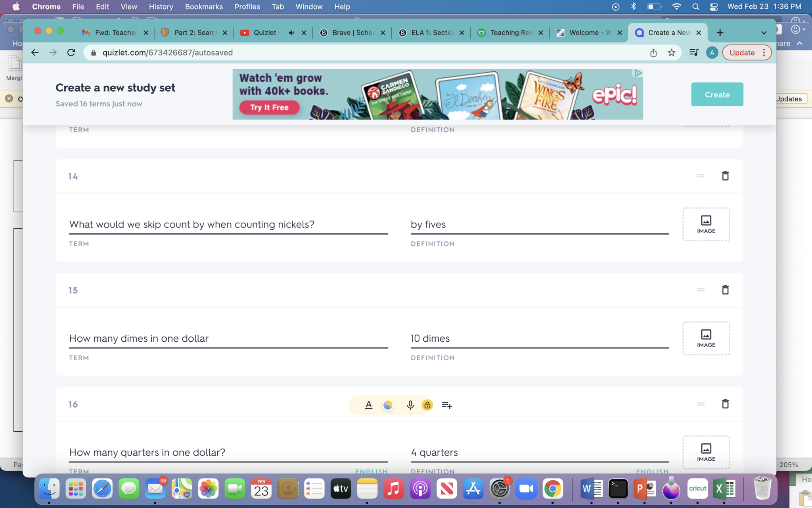
Task: Click Try It Free ad button
Action: click(269, 107)
